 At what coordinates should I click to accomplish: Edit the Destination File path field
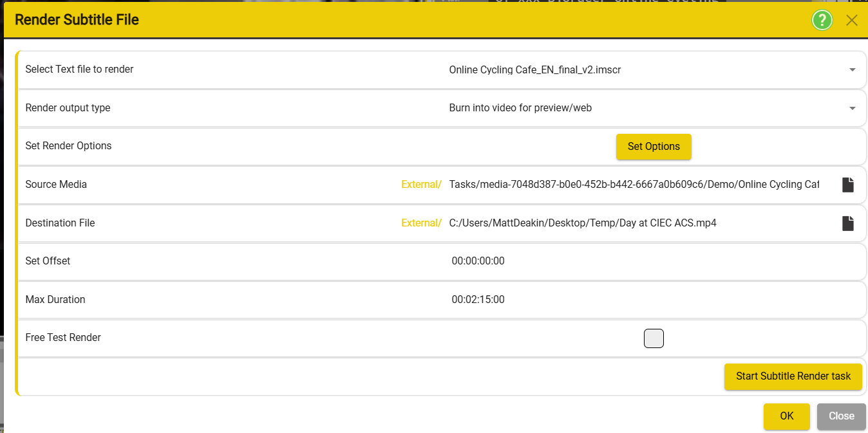click(634, 223)
